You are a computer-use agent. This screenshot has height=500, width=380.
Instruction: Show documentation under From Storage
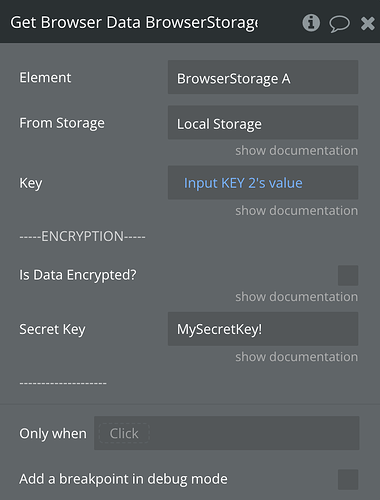[x=297, y=151]
